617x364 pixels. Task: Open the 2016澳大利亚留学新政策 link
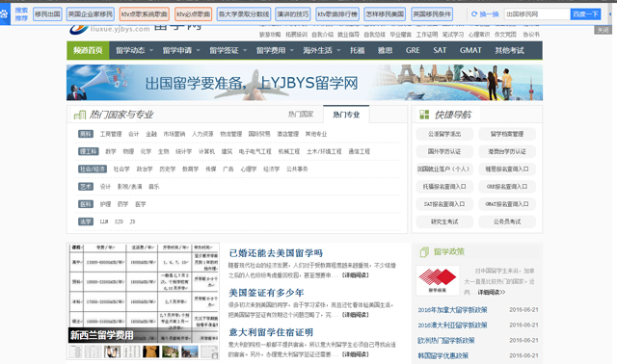[452, 325]
